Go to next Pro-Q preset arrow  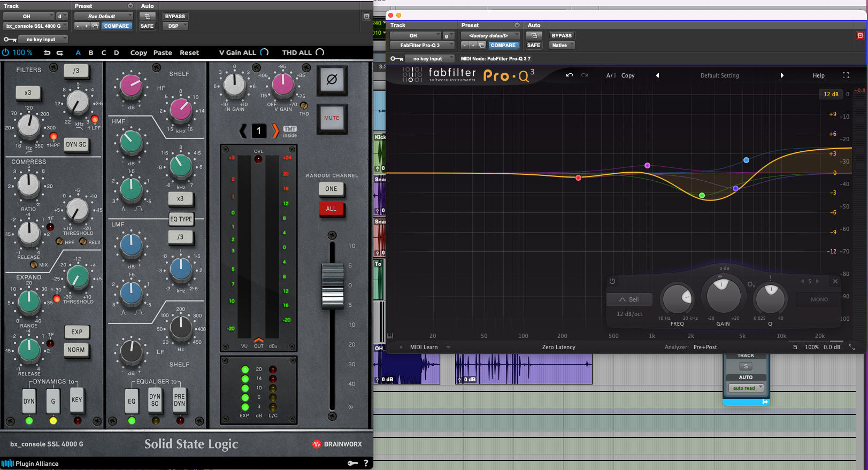coord(782,75)
